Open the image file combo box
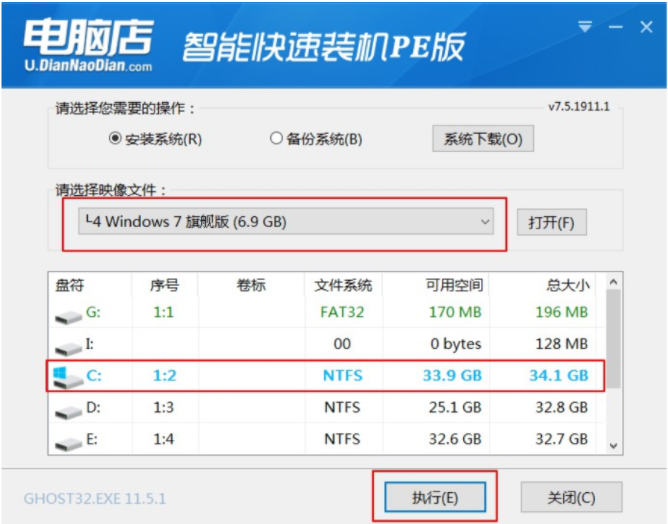This screenshot has width=668, height=524. [x=285, y=221]
